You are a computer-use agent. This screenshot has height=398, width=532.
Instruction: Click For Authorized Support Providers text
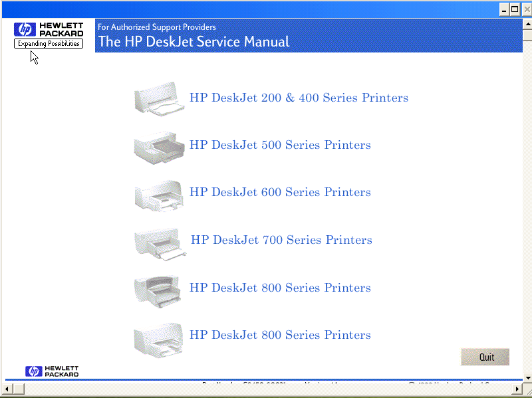click(x=157, y=27)
